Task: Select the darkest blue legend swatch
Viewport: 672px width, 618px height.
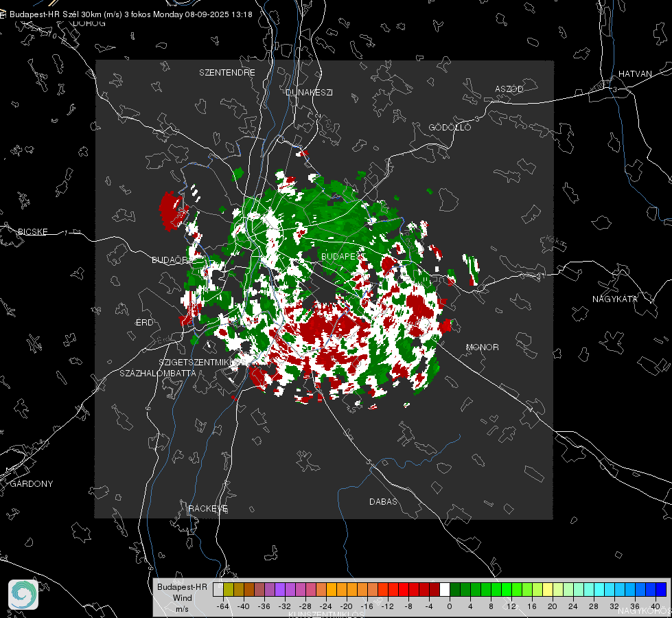Action: click(x=661, y=589)
